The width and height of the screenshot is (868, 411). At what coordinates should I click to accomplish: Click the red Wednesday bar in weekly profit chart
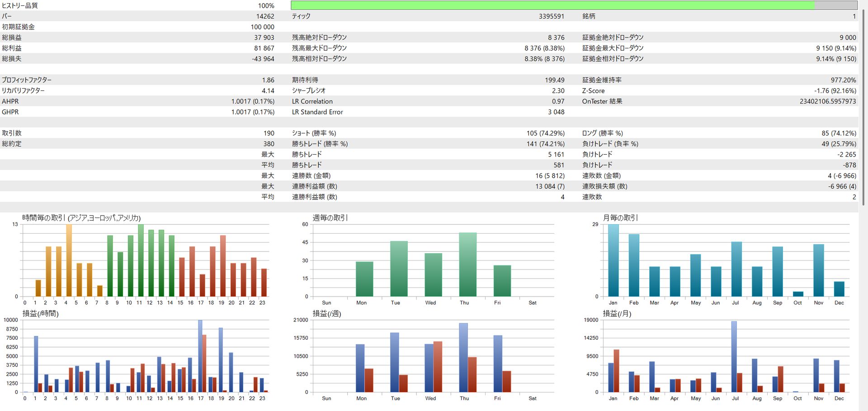click(x=438, y=367)
